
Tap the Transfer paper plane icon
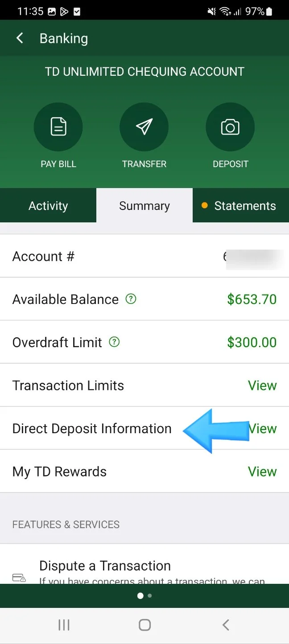tap(144, 127)
